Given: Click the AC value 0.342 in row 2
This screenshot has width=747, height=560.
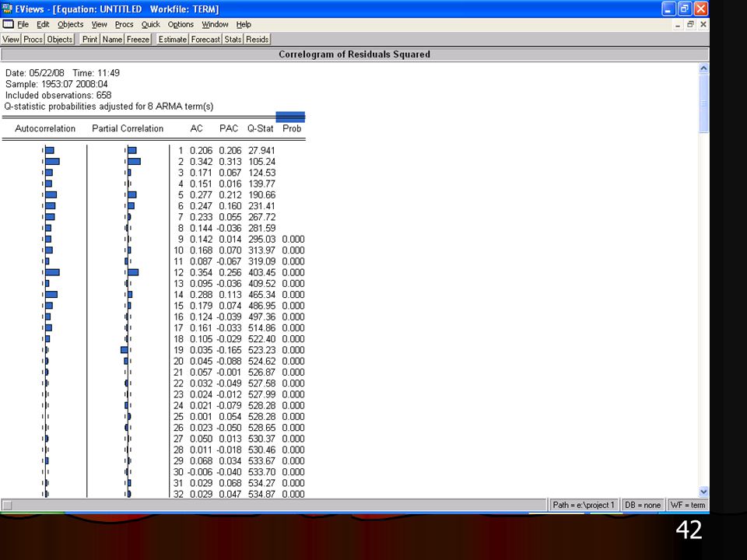Looking at the screenshot, I should pyautogui.click(x=201, y=162).
